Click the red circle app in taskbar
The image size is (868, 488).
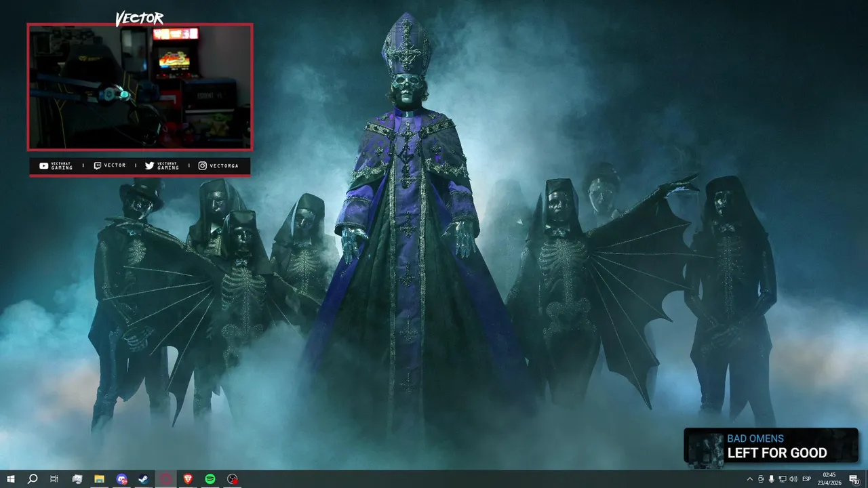point(166,479)
